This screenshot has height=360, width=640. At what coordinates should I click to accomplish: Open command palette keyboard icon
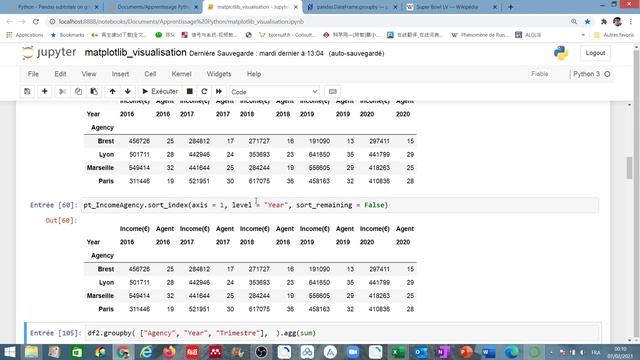(x=333, y=91)
